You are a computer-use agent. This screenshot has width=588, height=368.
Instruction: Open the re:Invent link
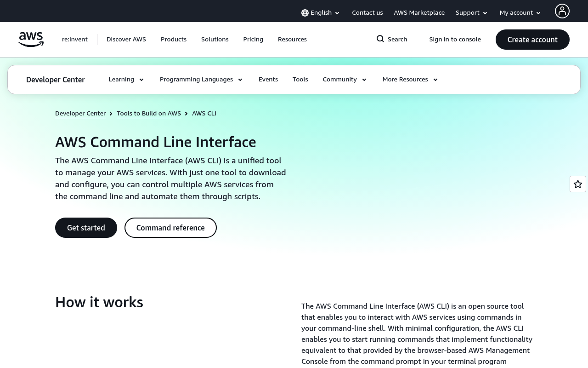coord(75,40)
